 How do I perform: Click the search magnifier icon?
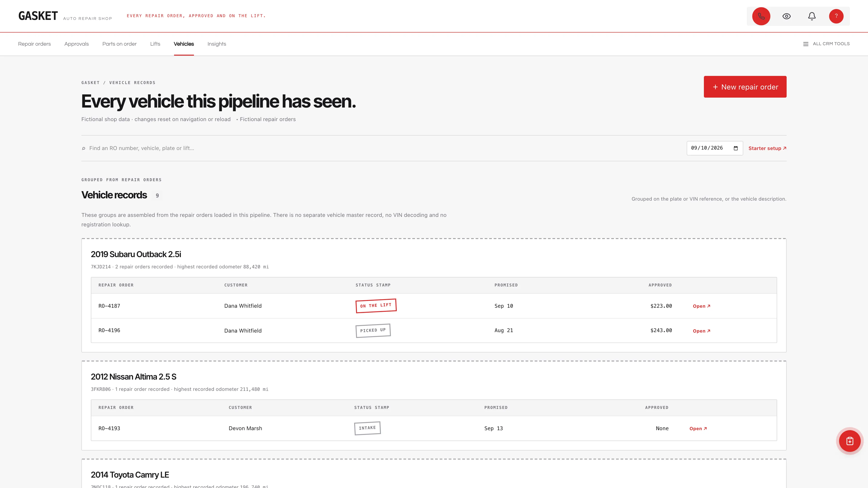coord(84,148)
